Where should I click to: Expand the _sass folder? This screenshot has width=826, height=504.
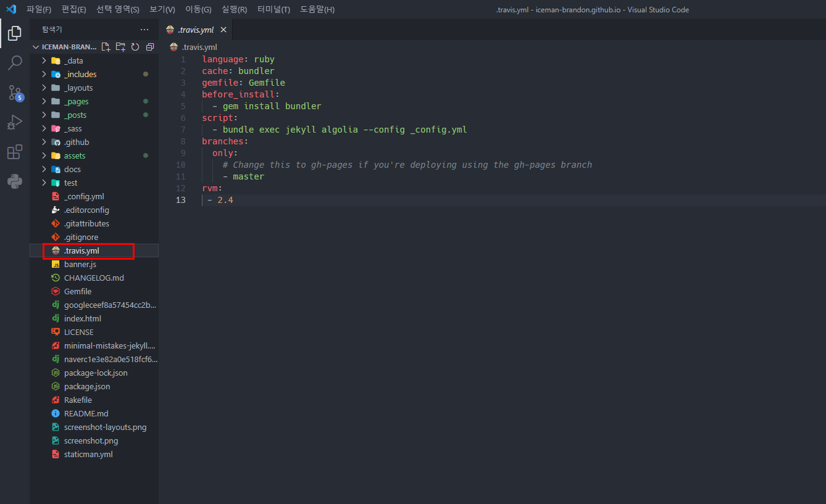pos(44,128)
